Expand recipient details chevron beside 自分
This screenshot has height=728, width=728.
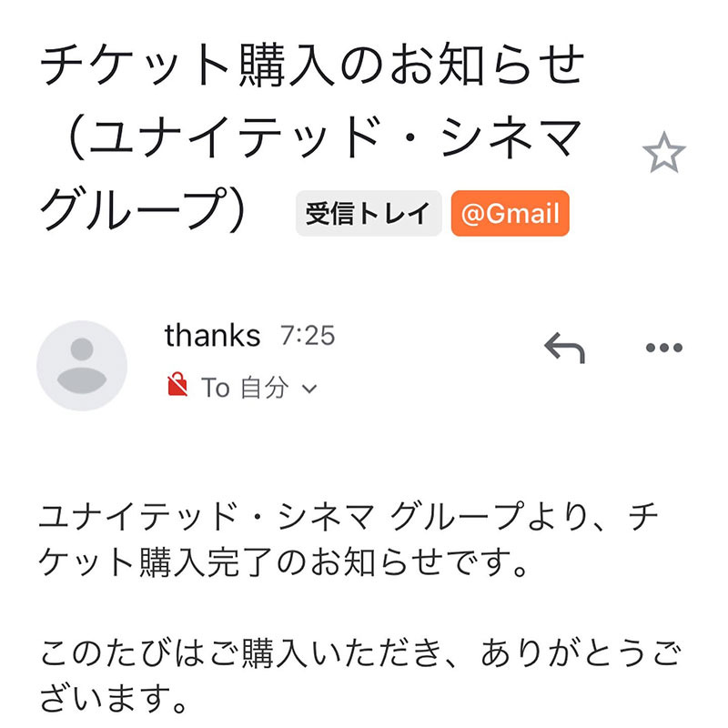click(x=308, y=389)
